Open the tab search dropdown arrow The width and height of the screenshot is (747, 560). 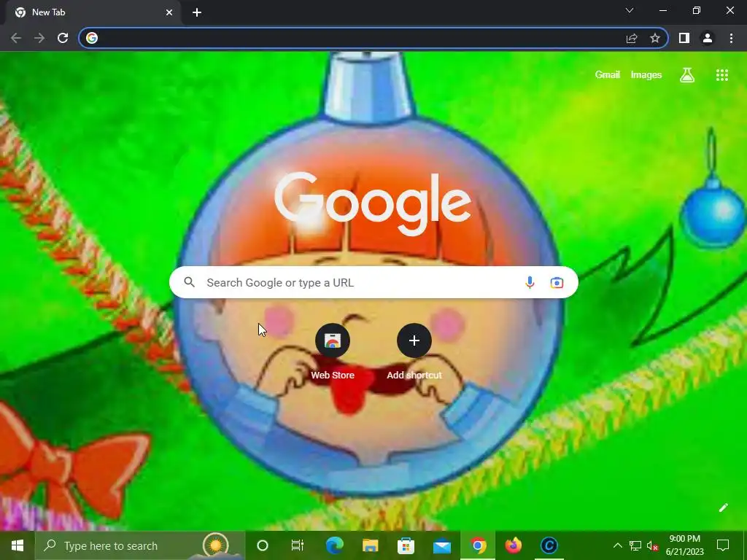(630, 10)
